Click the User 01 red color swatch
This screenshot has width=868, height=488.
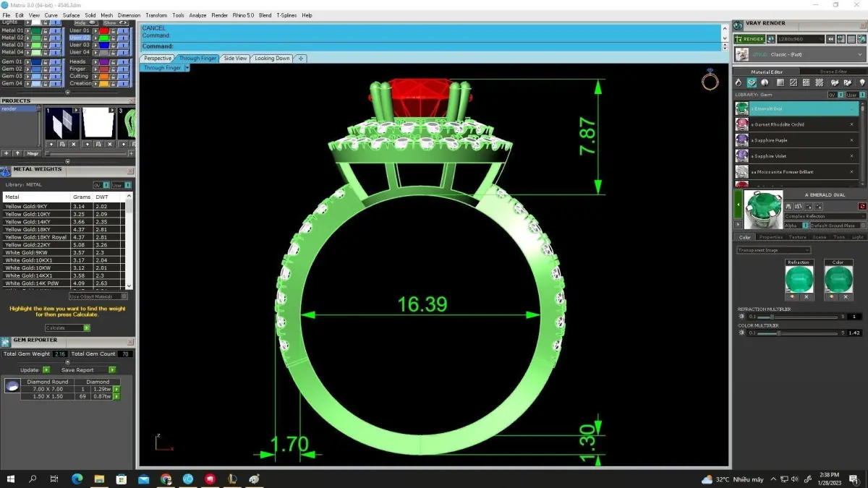pos(104,31)
